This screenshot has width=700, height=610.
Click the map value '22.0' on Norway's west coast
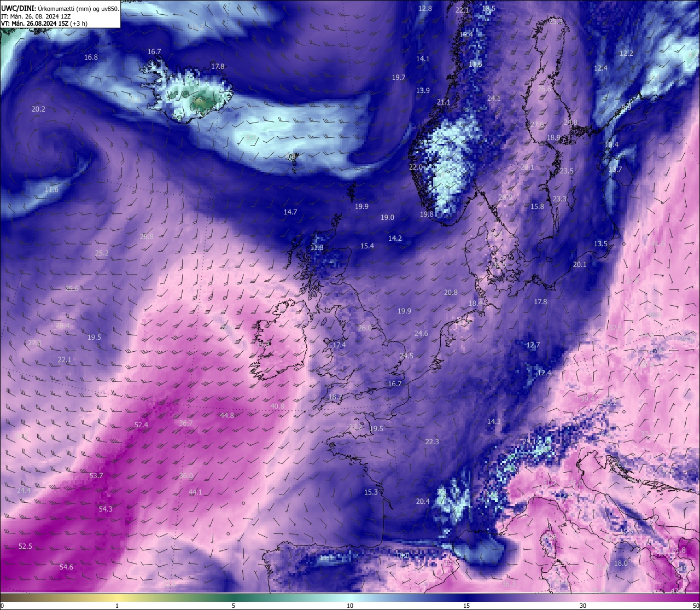click(416, 167)
